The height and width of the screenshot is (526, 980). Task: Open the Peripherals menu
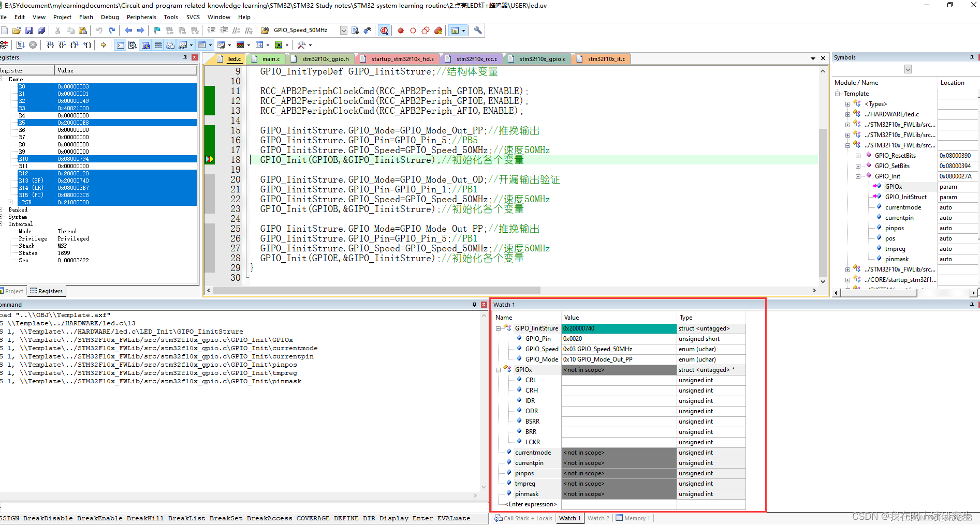coord(141,17)
